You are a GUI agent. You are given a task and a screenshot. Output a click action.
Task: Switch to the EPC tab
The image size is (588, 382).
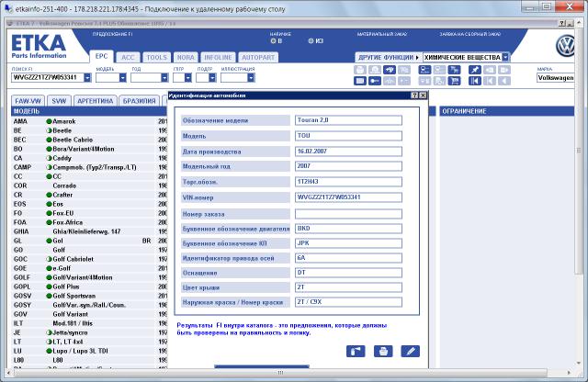101,57
